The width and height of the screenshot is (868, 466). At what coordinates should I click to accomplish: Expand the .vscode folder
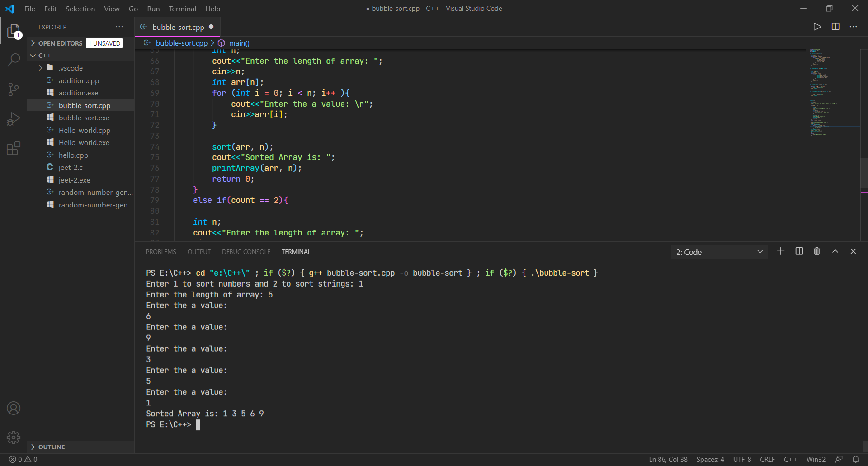pyautogui.click(x=71, y=68)
